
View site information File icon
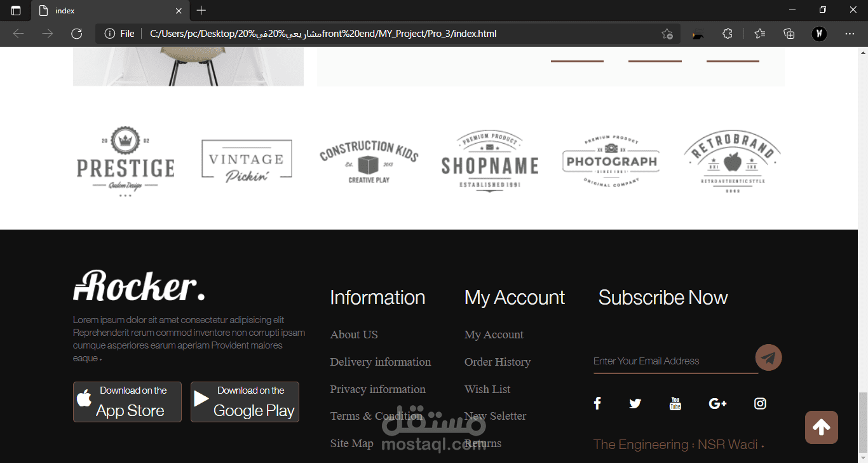[x=119, y=34]
